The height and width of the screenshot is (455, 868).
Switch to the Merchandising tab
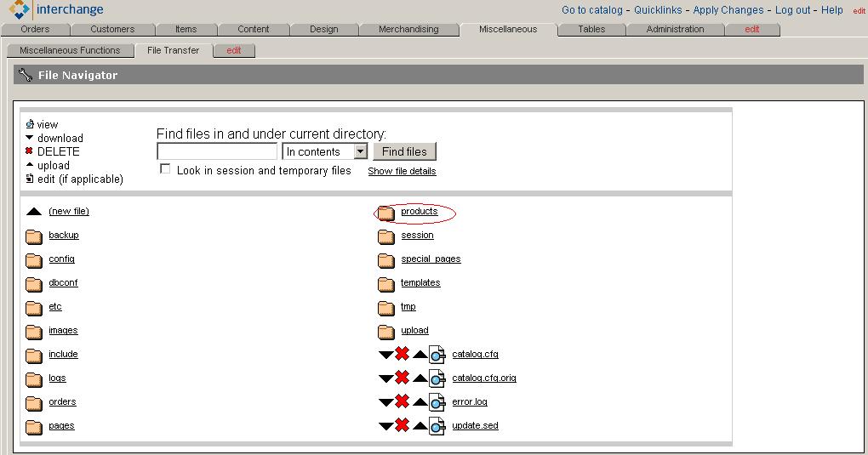[408, 29]
